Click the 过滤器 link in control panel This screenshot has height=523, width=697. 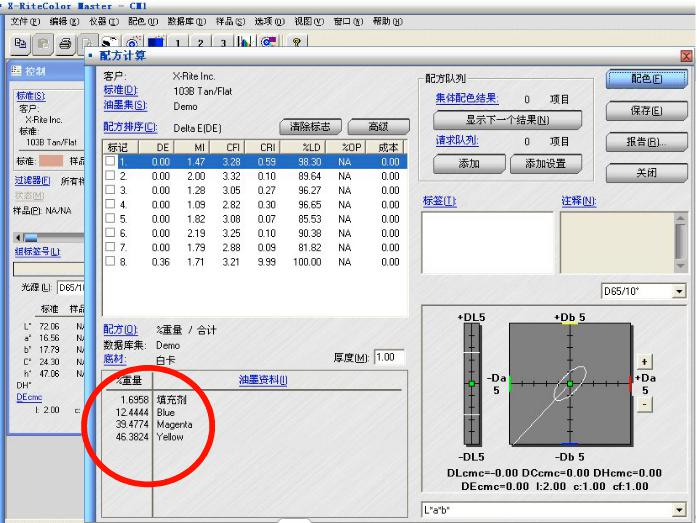click(x=32, y=180)
